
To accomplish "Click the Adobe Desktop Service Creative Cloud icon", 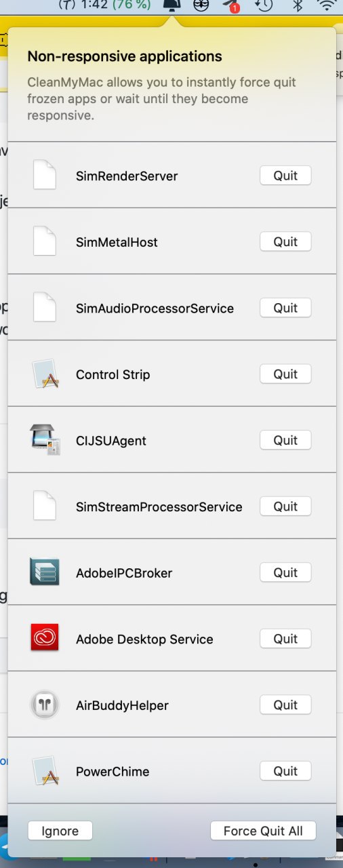I will tap(45, 638).
